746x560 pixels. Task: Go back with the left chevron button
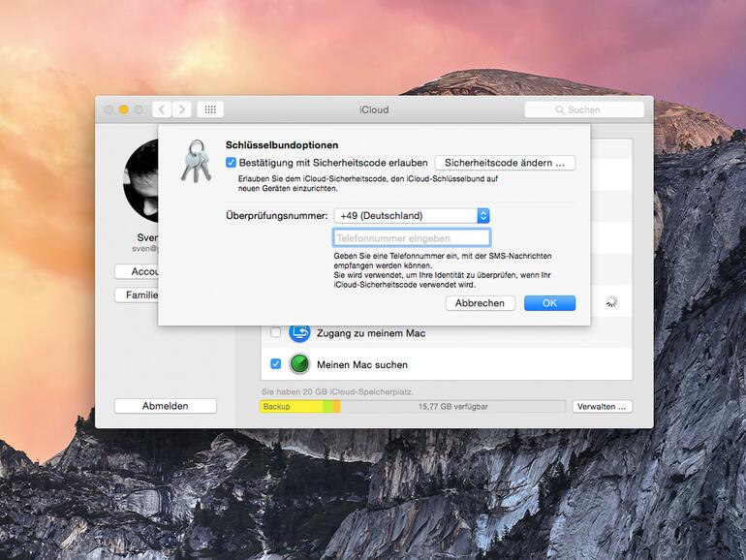coord(162,109)
